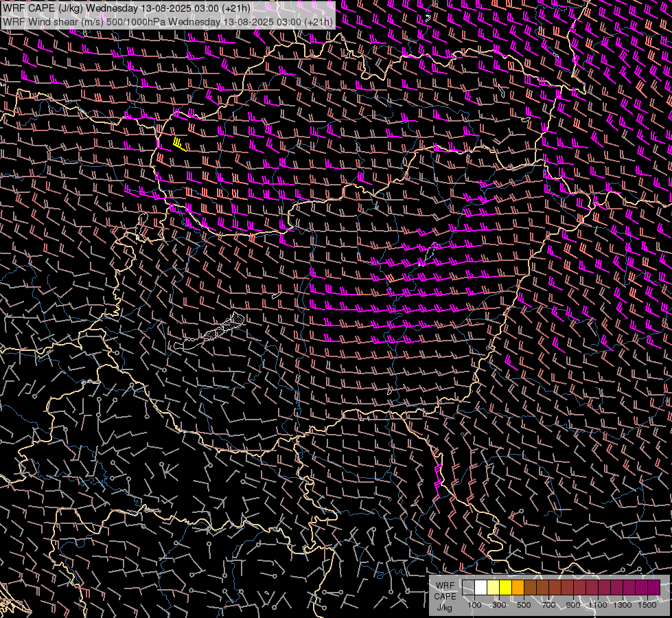The image size is (672, 618).
Task: Click the legend value 500
Action: pos(524,605)
